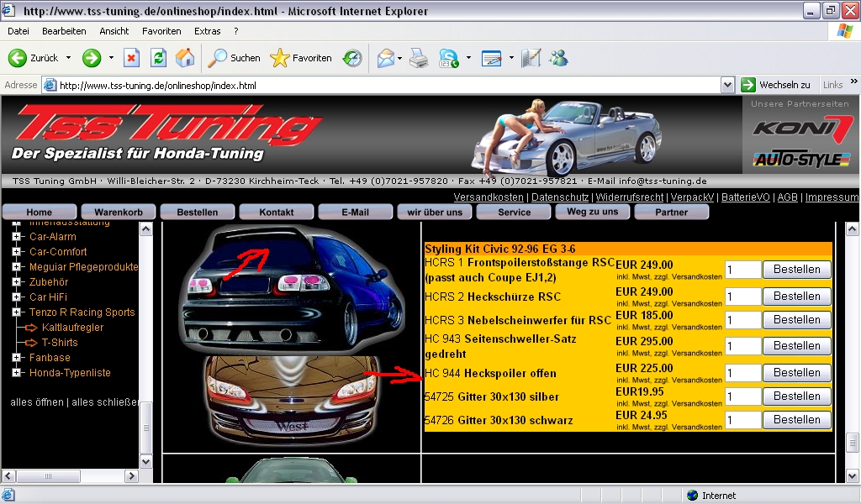861x504 pixels.
Task: Click Styling Kit Civic 92-96 EG 3-6 heading
Action: pyautogui.click(x=499, y=249)
